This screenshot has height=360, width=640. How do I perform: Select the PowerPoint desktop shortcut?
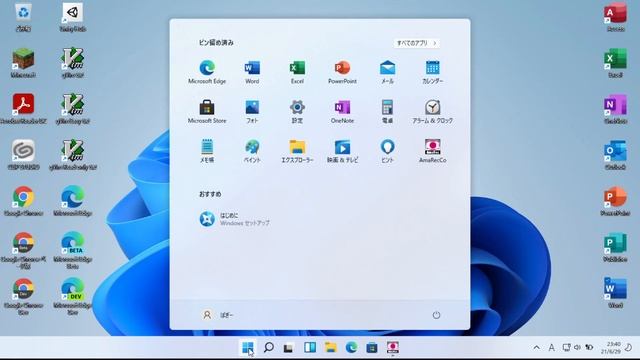[x=615, y=201]
